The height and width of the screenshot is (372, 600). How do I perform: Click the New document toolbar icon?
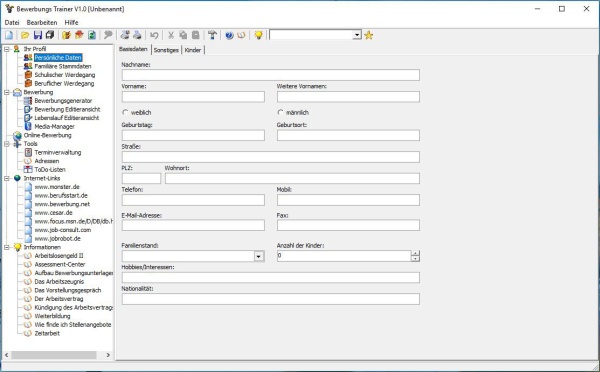pyautogui.click(x=9, y=35)
